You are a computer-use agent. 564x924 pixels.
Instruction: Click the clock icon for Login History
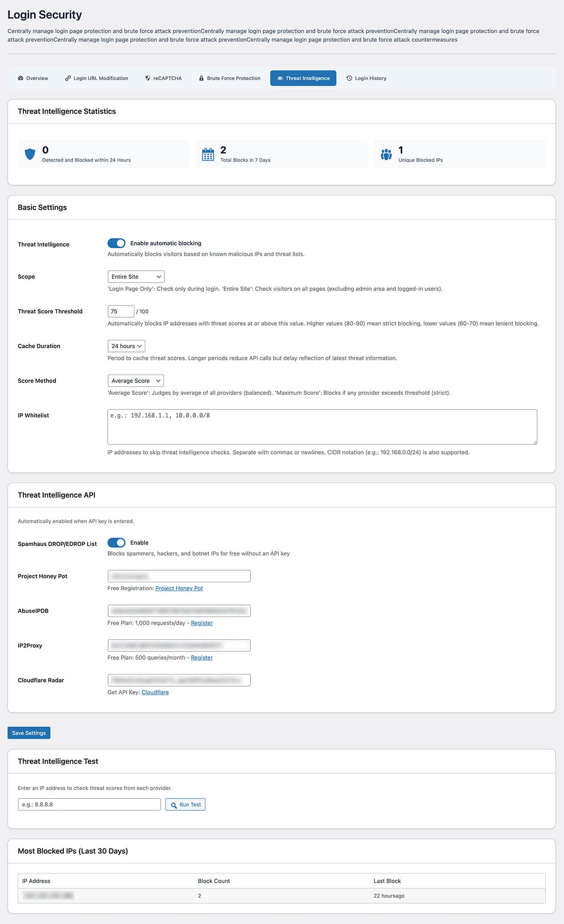pyautogui.click(x=349, y=78)
